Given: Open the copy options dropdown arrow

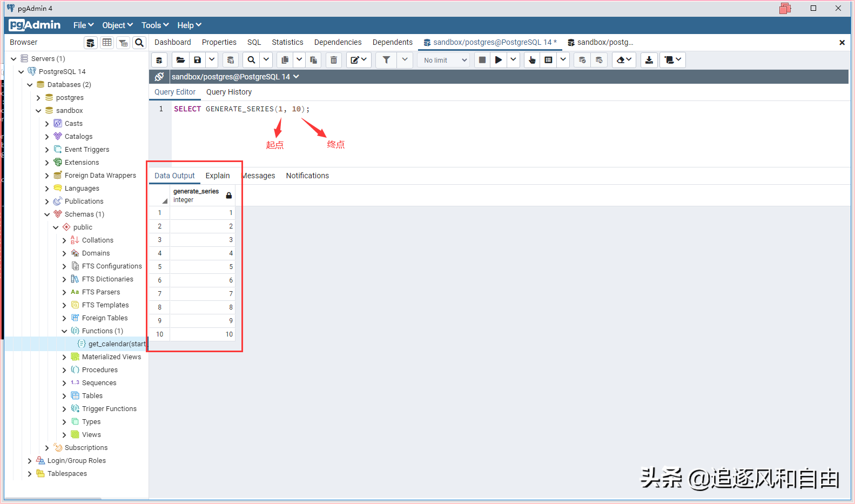Looking at the screenshot, I should pyautogui.click(x=299, y=60).
